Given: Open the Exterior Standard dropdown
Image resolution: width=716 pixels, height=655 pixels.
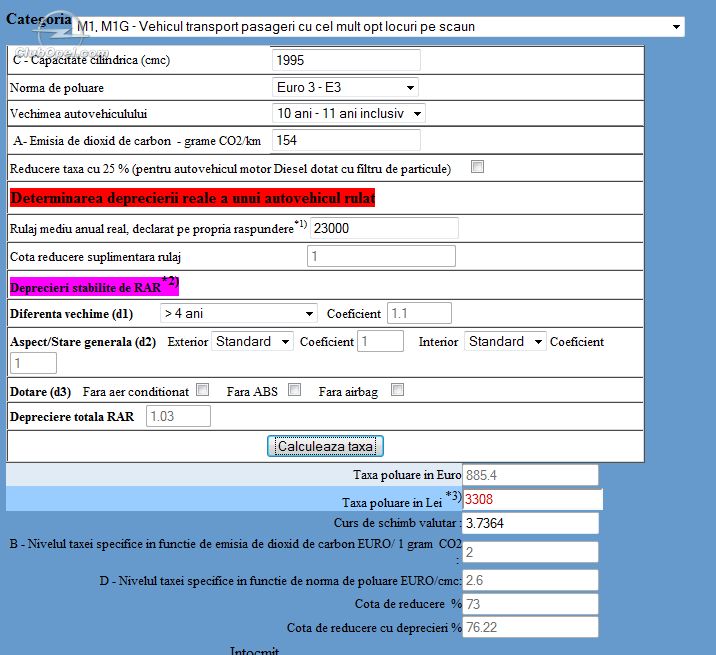Looking at the screenshot, I should [253, 341].
